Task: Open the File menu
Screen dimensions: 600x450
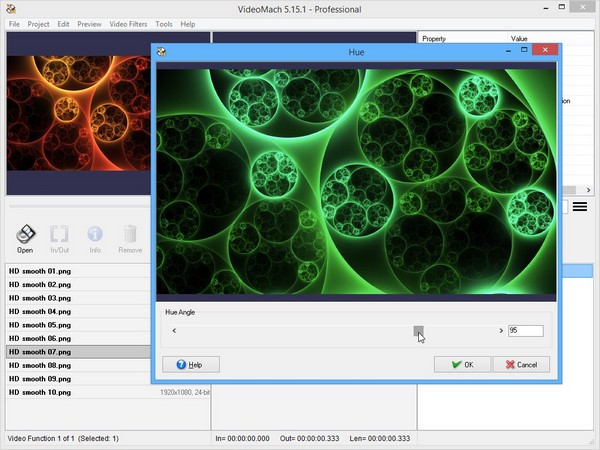Action: click(x=14, y=23)
